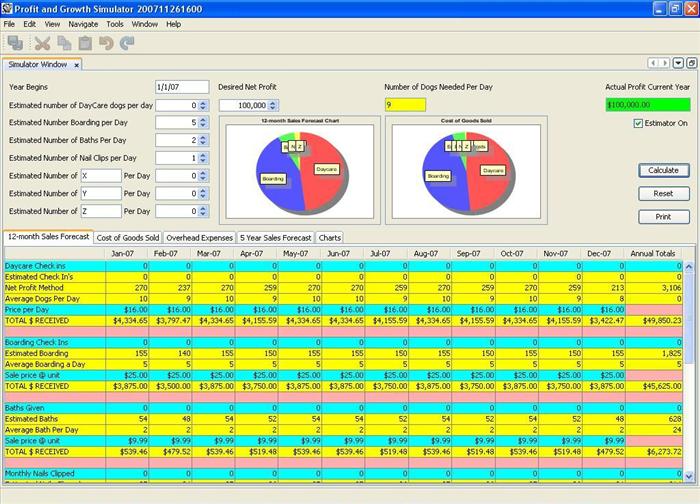
Task: Click the Print button
Action: [x=663, y=217]
